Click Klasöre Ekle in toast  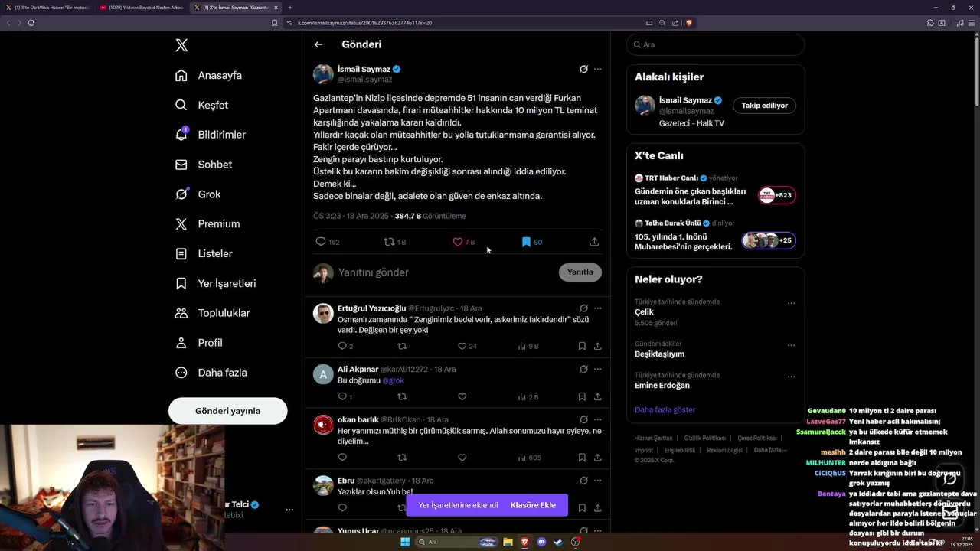coord(533,505)
